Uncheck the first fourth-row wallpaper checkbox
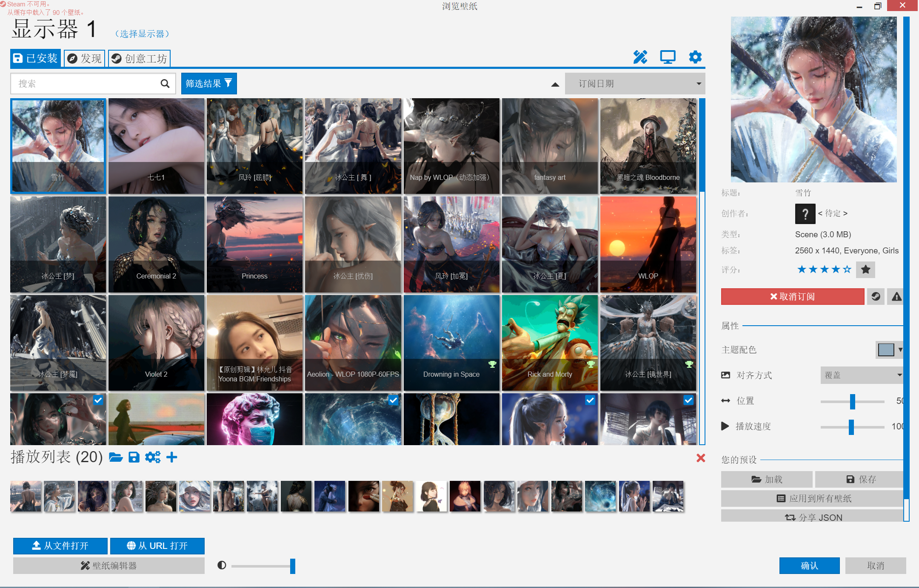Viewport: 919px width, 588px height. pyautogui.click(x=98, y=400)
